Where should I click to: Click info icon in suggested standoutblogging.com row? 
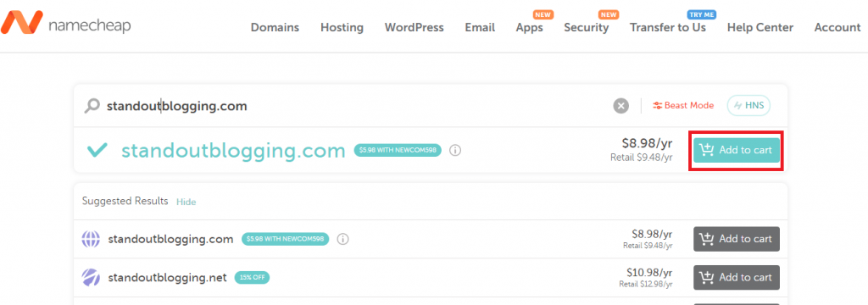[342, 239]
